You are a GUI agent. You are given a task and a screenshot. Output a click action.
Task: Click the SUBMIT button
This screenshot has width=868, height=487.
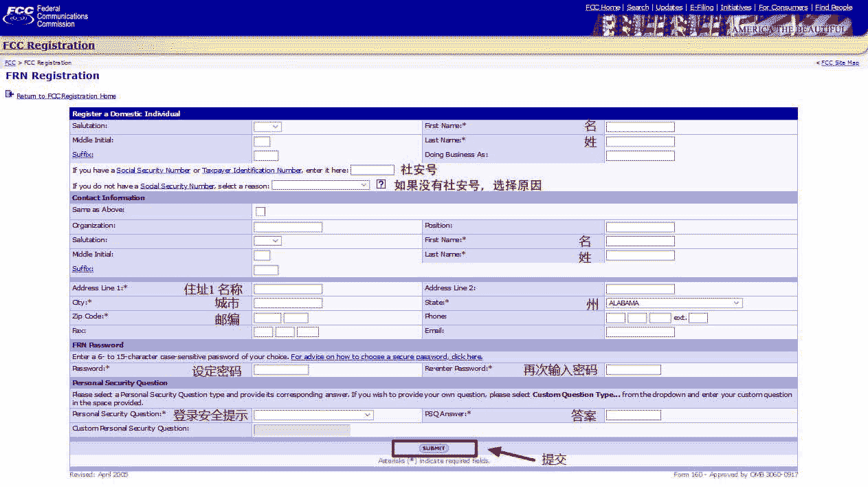(x=434, y=448)
